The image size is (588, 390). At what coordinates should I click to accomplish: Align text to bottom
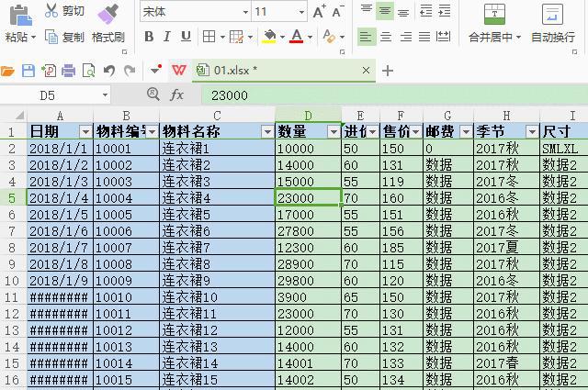click(403, 12)
